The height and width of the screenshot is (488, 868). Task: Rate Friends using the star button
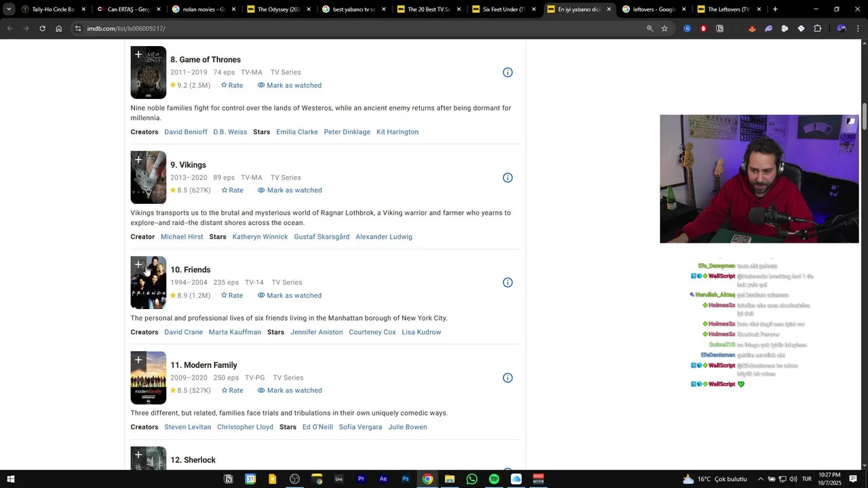pos(232,296)
